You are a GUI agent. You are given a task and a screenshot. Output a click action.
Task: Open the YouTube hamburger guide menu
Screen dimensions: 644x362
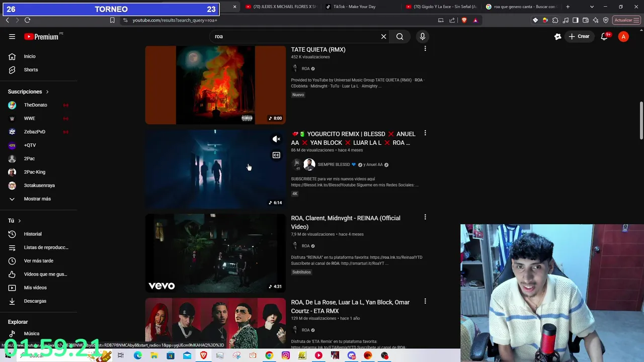pyautogui.click(x=12, y=36)
